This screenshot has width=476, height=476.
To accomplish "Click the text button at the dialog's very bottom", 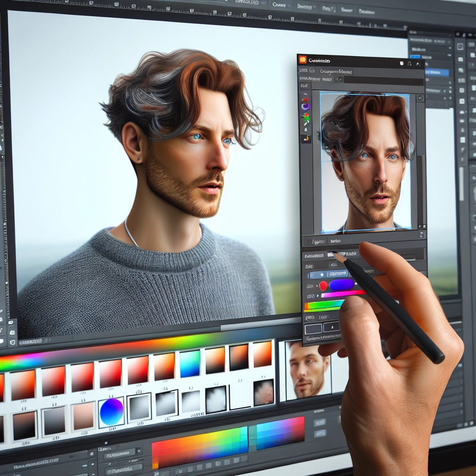I will (x=324, y=337).
